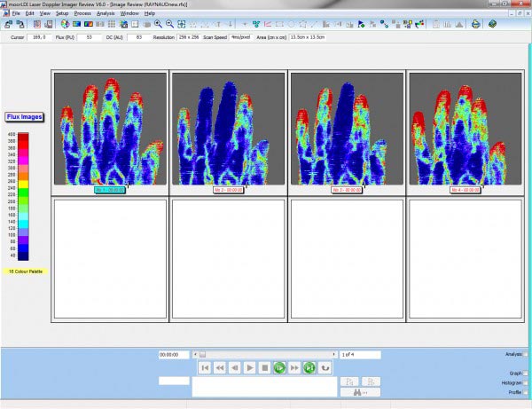Image resolution: width=532 pixels, height=409 pixels.
Task: Click the Flux Images button
Action: tap(22, 116)
